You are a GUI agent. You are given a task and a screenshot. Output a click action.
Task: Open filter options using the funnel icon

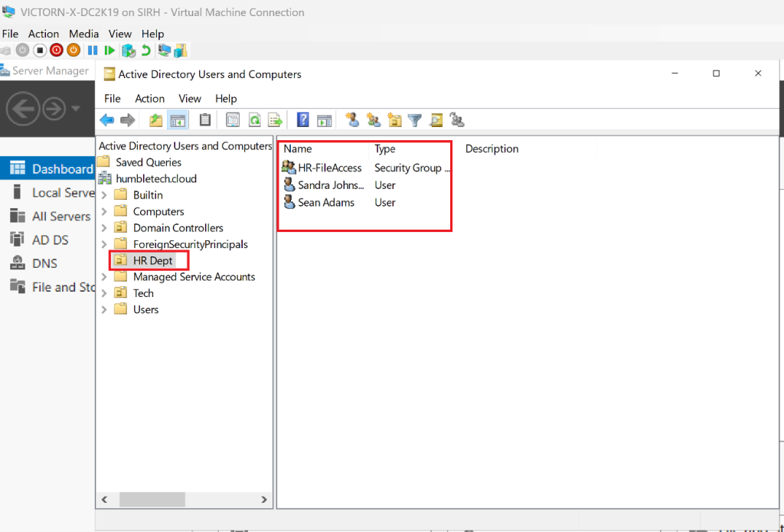click(415, 120)
